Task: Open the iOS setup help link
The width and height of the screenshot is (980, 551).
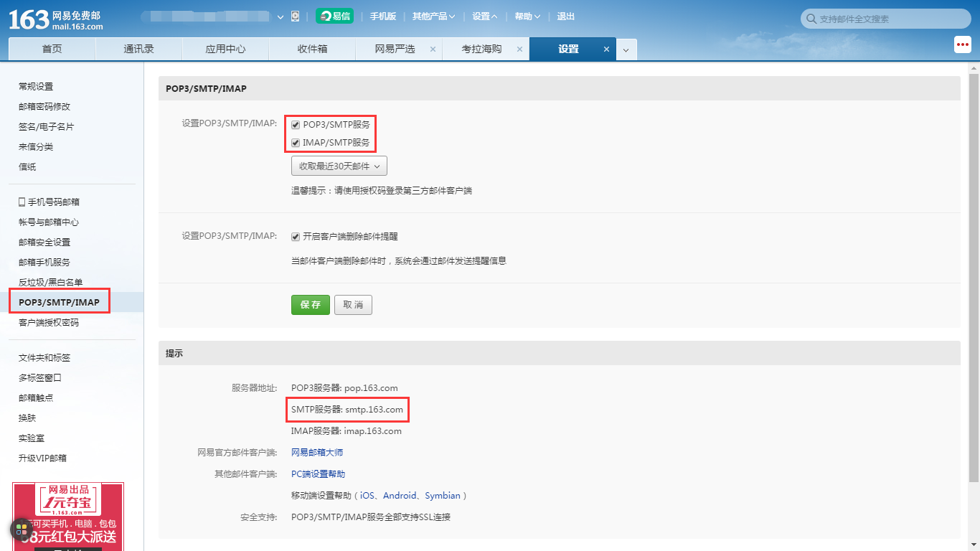Action: (x=367, y=496)
